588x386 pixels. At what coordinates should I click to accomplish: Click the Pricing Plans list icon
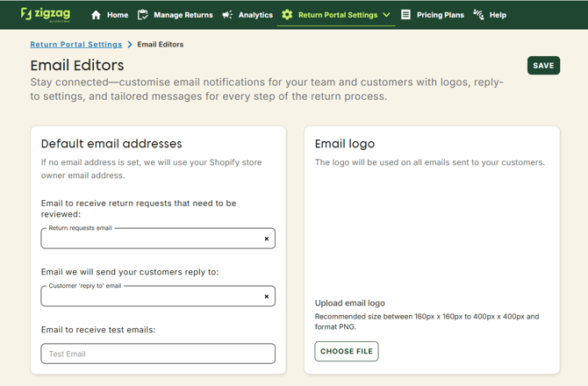(405, 15)
